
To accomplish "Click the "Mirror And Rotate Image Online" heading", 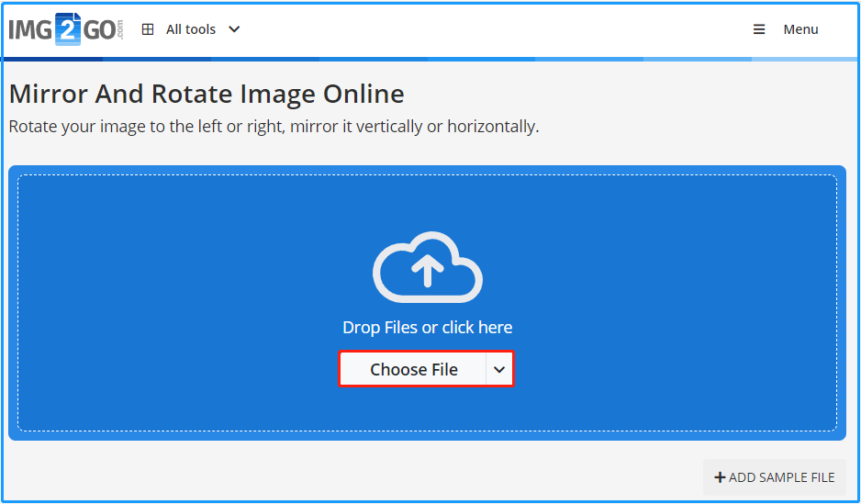I will (x=207, y=94).
